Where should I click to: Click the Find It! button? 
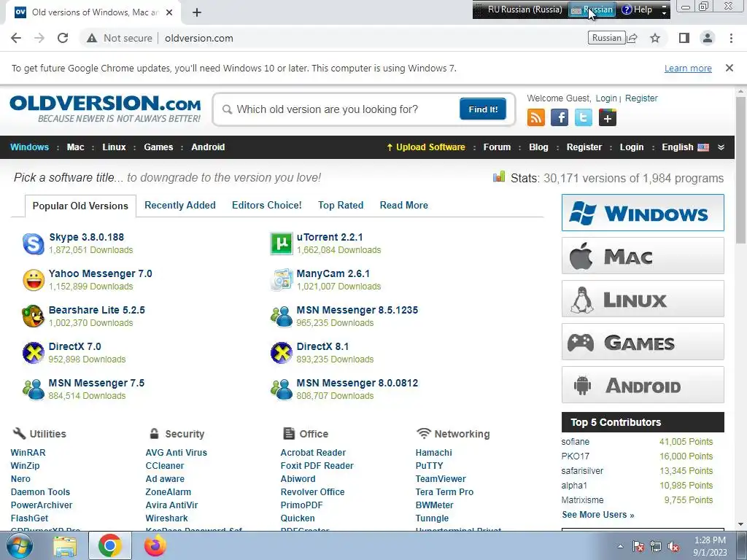[x=483, y=109]
